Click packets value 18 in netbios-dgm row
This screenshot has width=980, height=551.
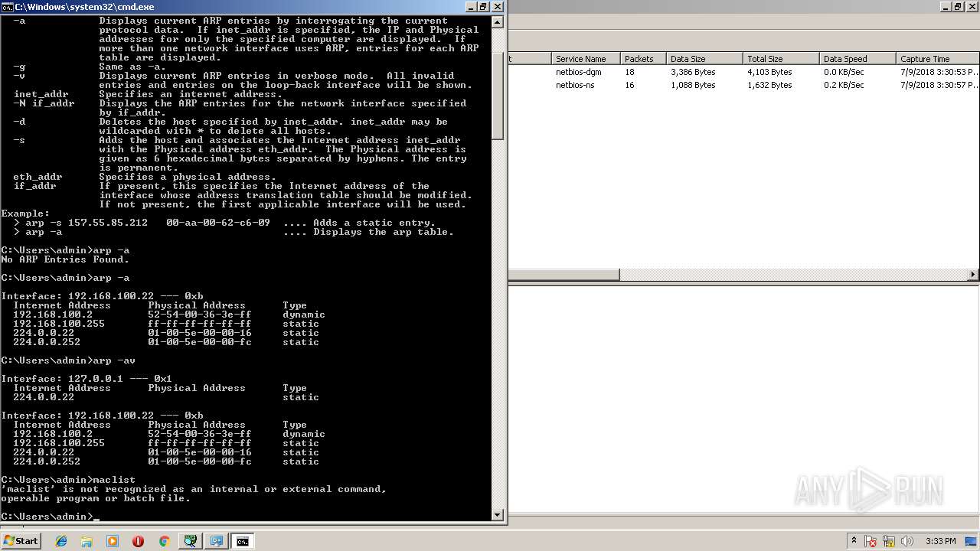pos(629,72)
